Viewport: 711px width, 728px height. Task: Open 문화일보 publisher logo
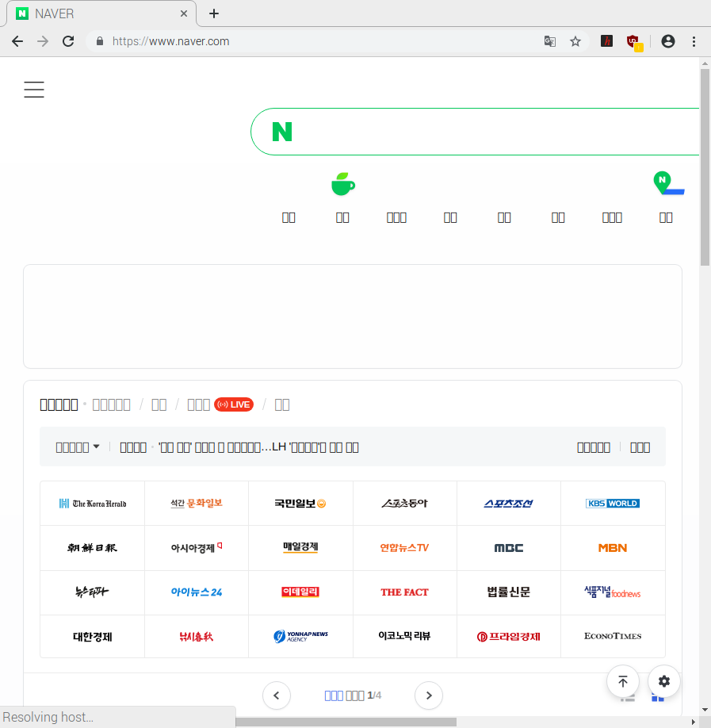click(197, 503)
